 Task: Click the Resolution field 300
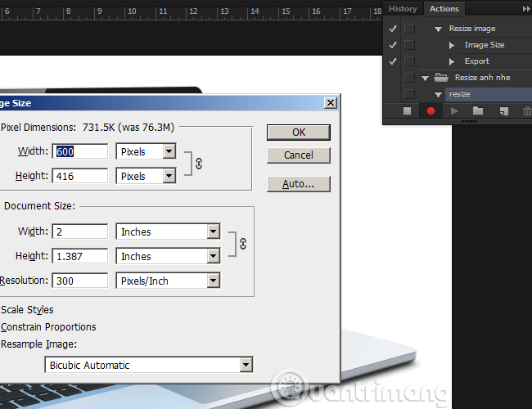pos(80,281)
